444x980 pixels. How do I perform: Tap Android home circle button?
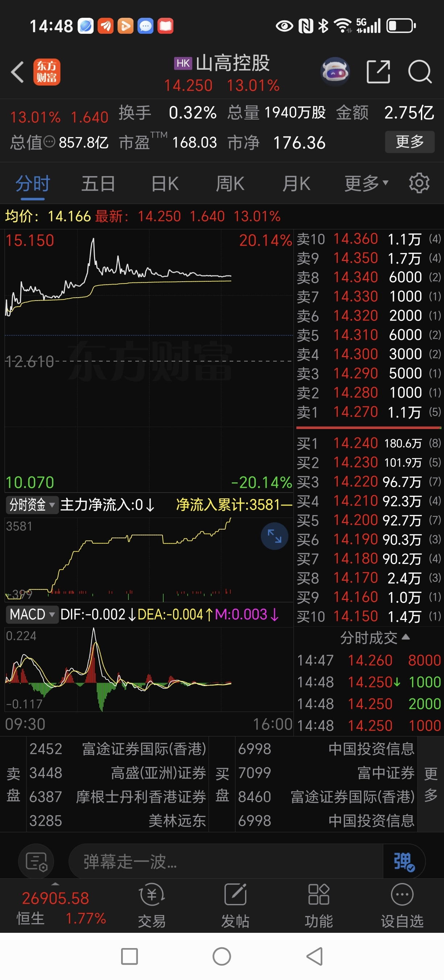[x=222, y=956]
